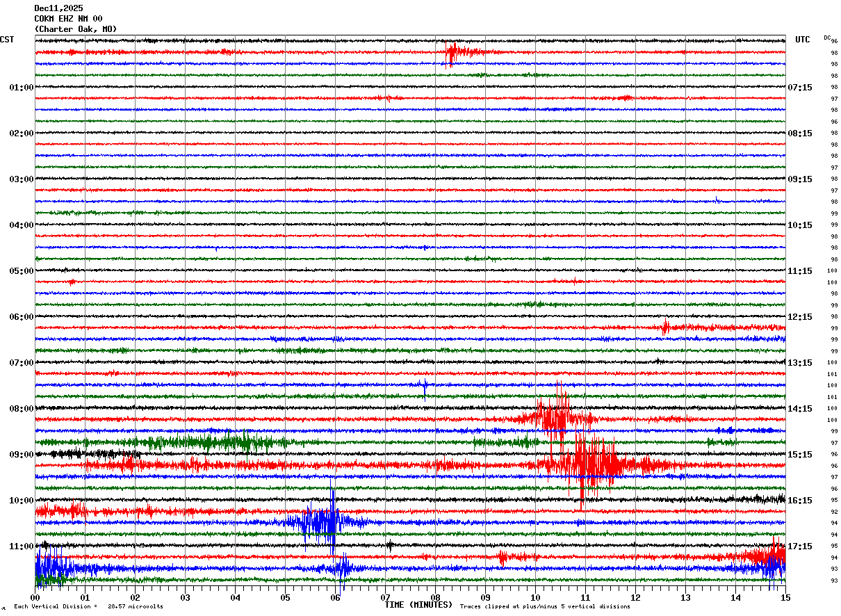Click minute tick 05 on bottom axis

coord(285,598)
